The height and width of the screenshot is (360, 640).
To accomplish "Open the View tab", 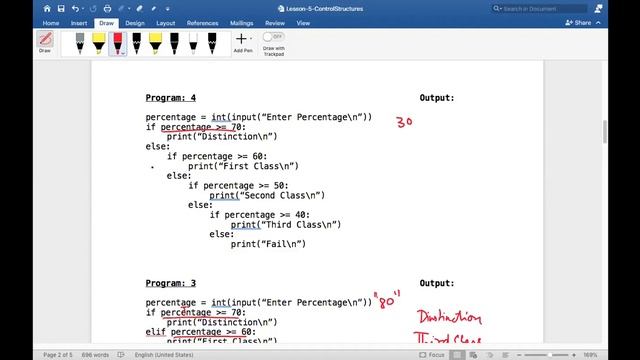I will point(303,23).
